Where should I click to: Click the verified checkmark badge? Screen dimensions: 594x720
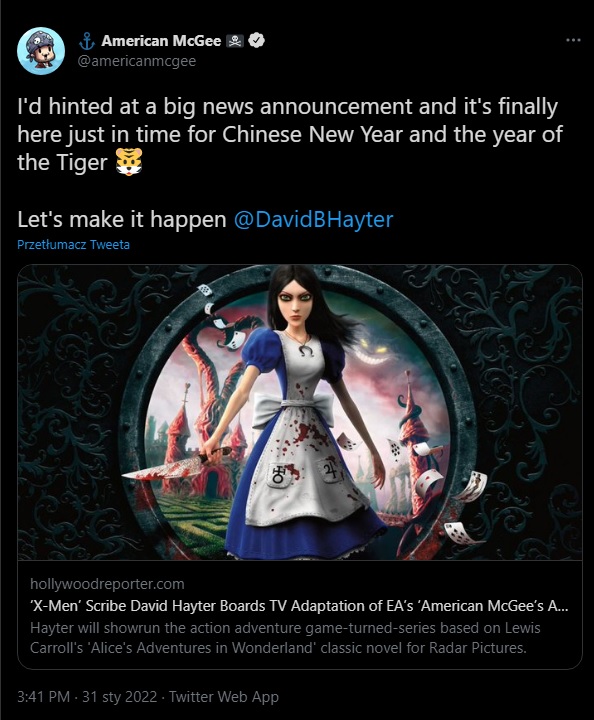(256, 40)
